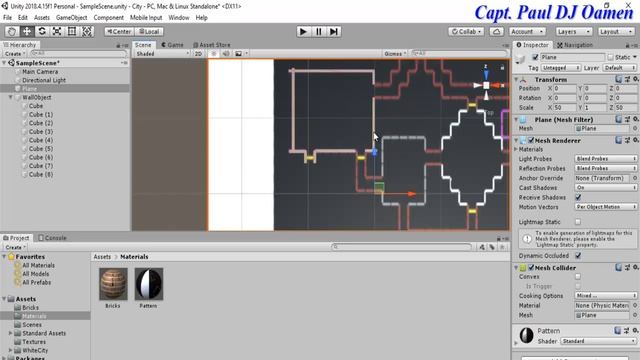
Task: Expand Materials foldout in Mesh Renderer
Action: [516, 149]
